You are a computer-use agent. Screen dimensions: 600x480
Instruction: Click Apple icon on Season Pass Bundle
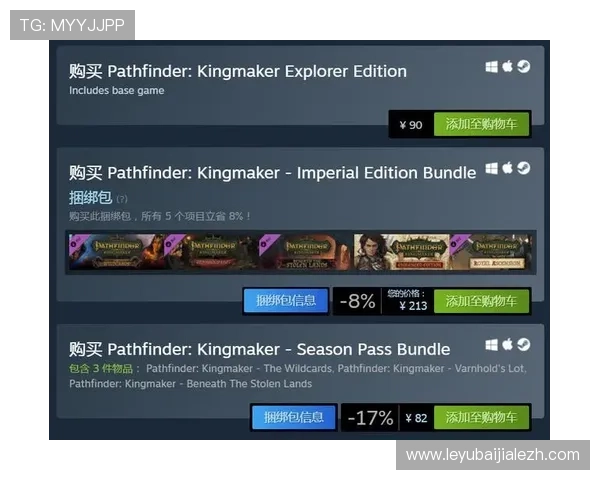[x=507, y=344]
